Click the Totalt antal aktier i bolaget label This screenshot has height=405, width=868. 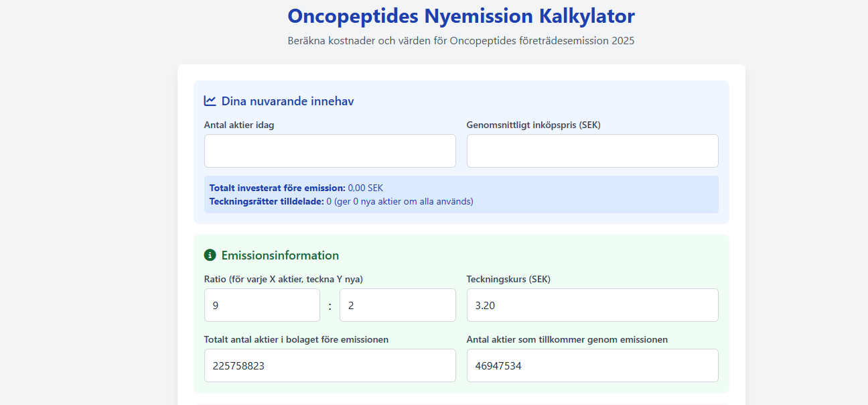click(x=296, y=339)
